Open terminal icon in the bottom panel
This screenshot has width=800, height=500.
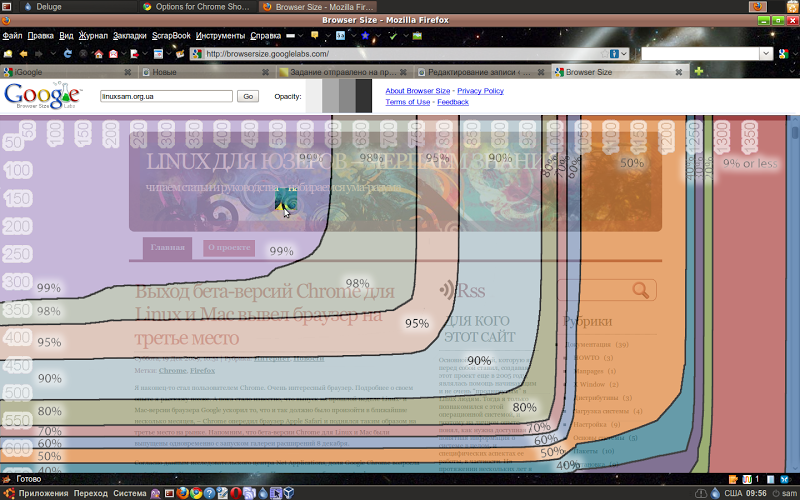pos(169,493)
